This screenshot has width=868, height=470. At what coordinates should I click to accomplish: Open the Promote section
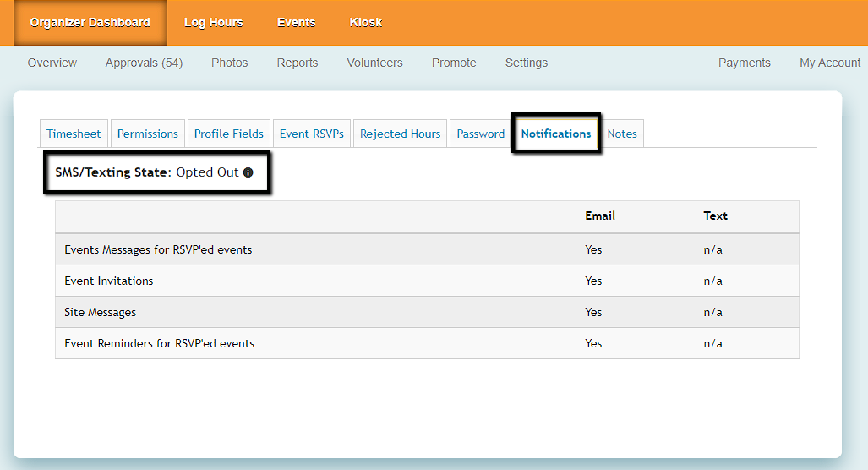tap(454, 63)
